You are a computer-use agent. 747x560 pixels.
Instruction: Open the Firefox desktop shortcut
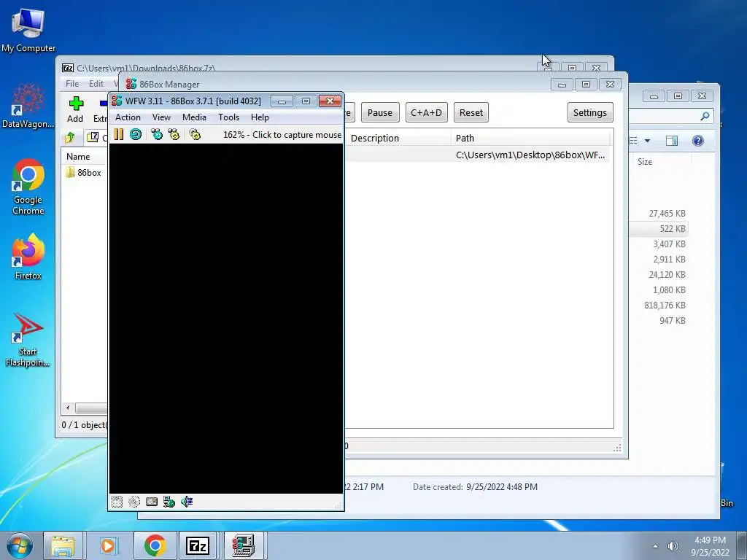coord(28,257)
